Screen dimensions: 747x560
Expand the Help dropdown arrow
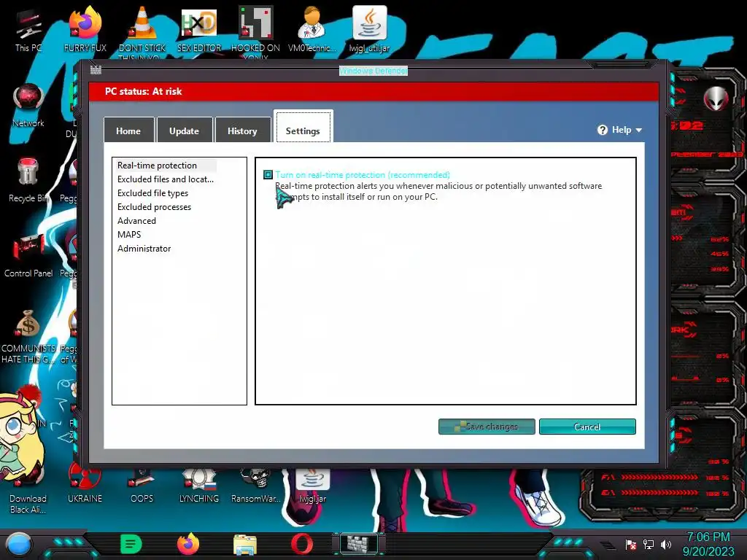639,130
